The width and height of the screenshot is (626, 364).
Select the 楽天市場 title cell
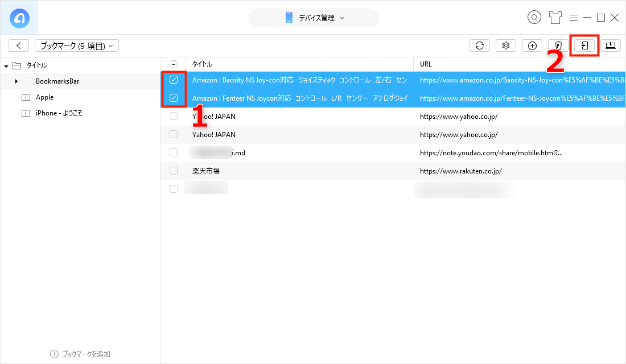[206, 171]
